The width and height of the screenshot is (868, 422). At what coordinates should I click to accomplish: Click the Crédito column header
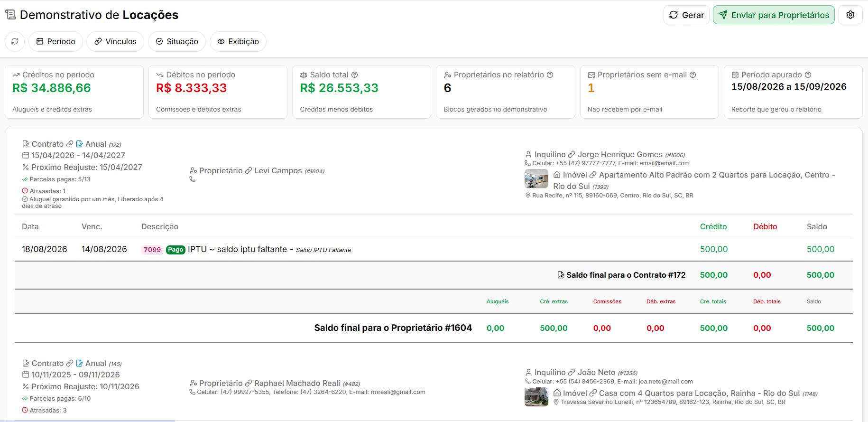[x=713, y=226]
